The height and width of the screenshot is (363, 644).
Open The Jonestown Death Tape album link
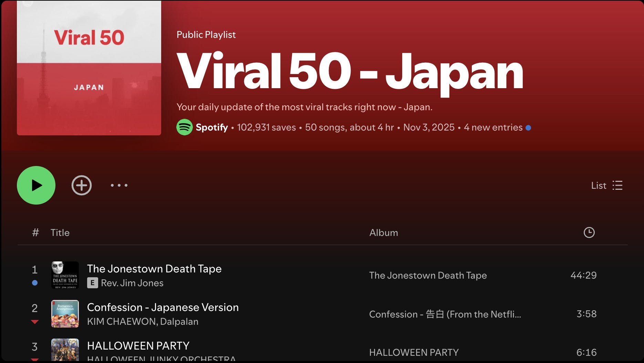click(428, 275)
